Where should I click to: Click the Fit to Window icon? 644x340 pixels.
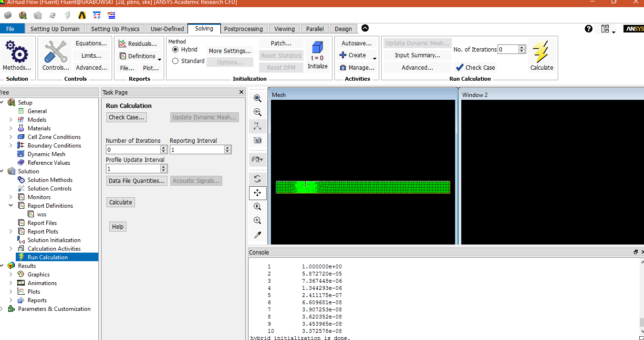coord(258,98)
